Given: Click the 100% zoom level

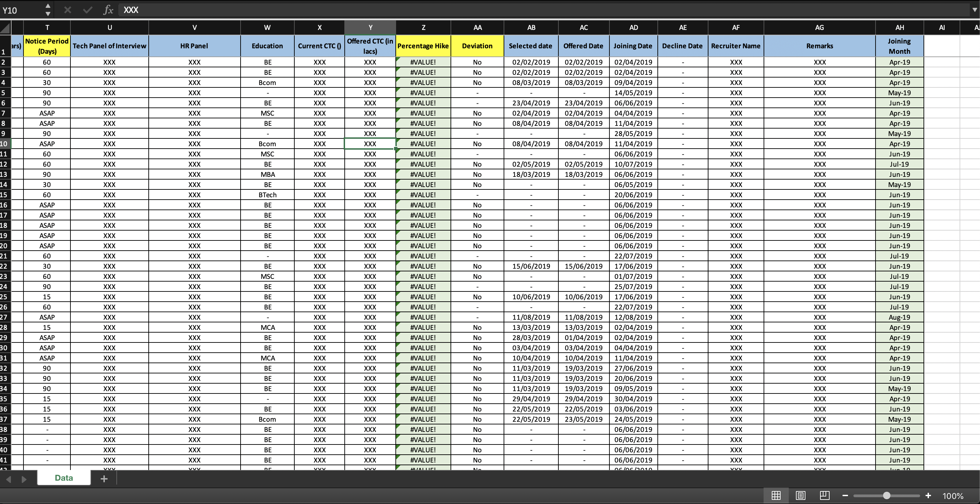Looking at the screenshot, I should pyautogui.click(x=953, y=496).
